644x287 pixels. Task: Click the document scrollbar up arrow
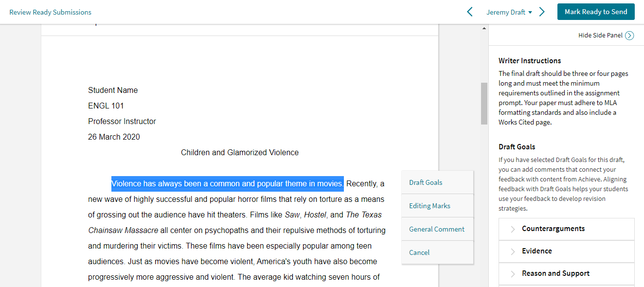[x=483, y=29]
